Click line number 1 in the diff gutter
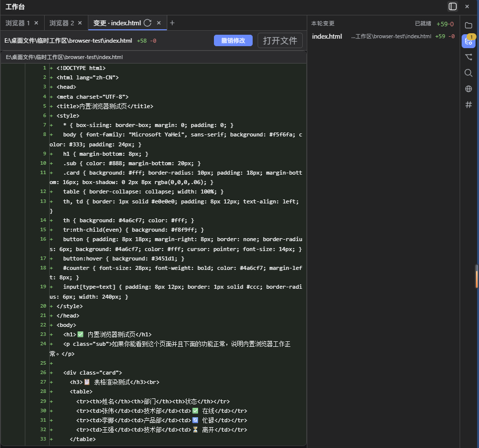The width and height of the screenshot is (479, 448). point(45,68)
